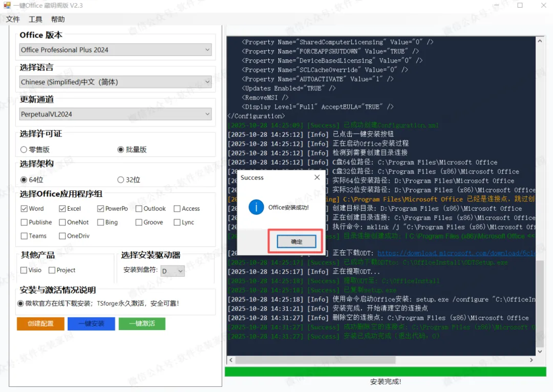Open the 工具 menu
The height and width of the screenshot is (392, 553).
click(x=35, y=19)
